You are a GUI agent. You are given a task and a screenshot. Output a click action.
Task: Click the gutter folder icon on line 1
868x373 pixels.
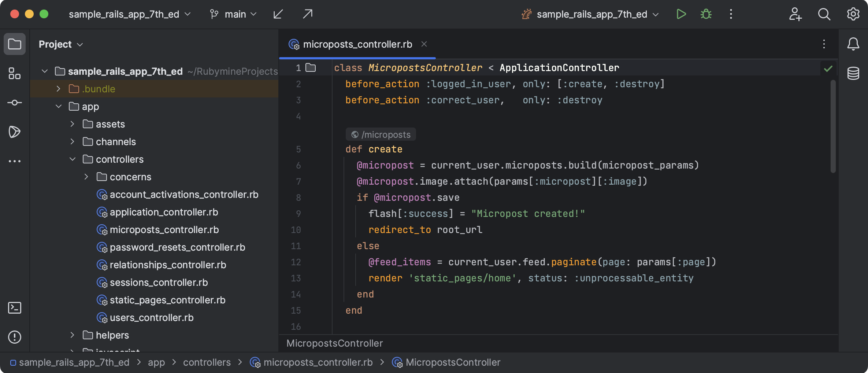pyautogui.click(x=311, y=68)
